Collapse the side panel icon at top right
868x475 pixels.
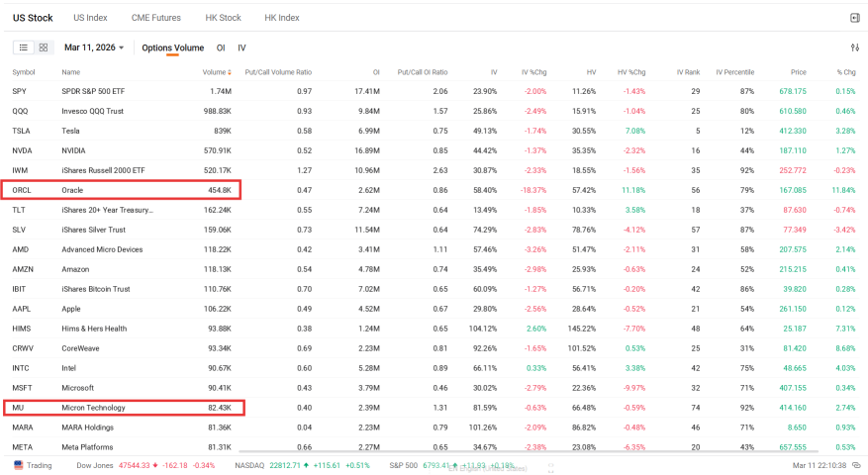tap(855, 18)
